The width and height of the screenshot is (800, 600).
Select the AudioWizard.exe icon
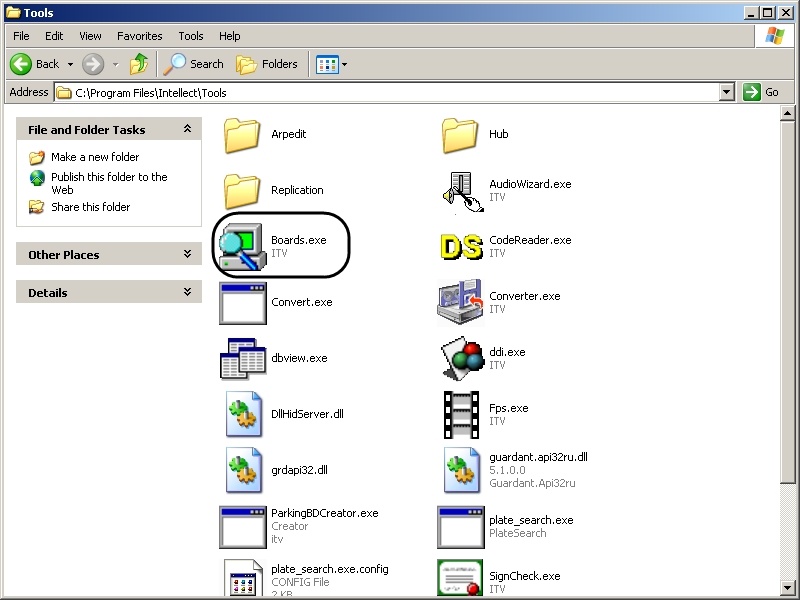coord(461,191)
